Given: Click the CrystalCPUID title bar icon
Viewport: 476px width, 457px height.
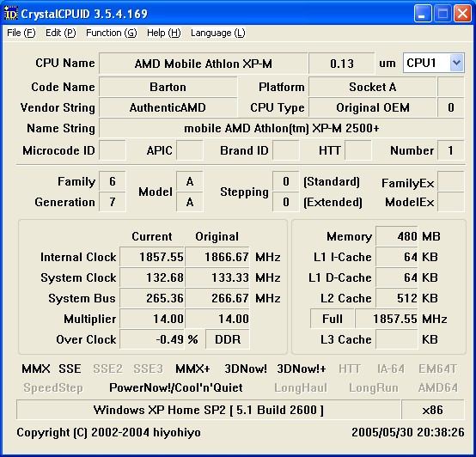Looking at the screenshot, I should coord(11,14).
